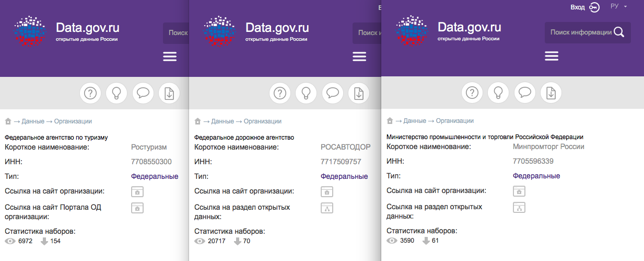Click INN value 7717509757
Viewport: 644px width, 261px height.
[341, 162]
